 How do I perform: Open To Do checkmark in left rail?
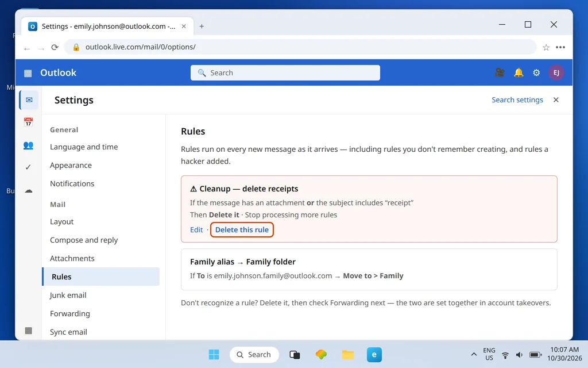[28, 167]
